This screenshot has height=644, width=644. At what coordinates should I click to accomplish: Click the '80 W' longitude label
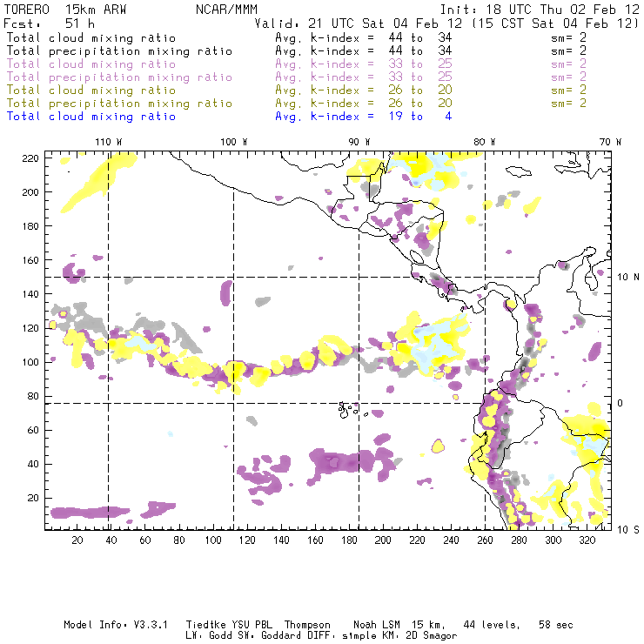coord(485,142)
